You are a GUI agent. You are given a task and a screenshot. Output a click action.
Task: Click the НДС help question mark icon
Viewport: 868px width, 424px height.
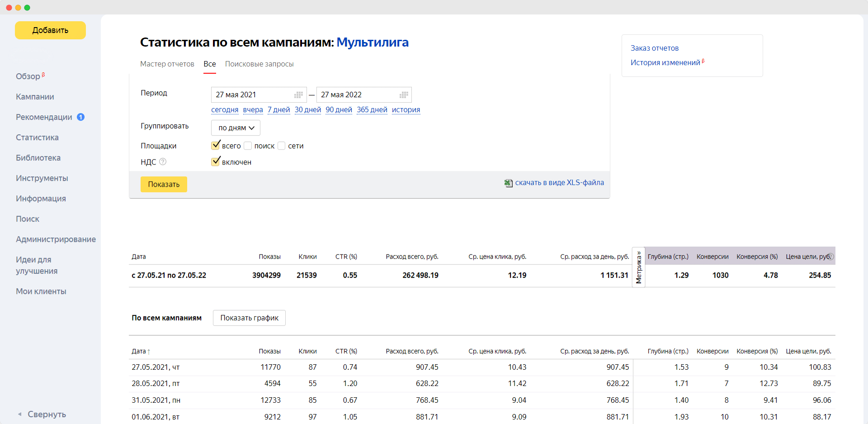tap(163, 162)
